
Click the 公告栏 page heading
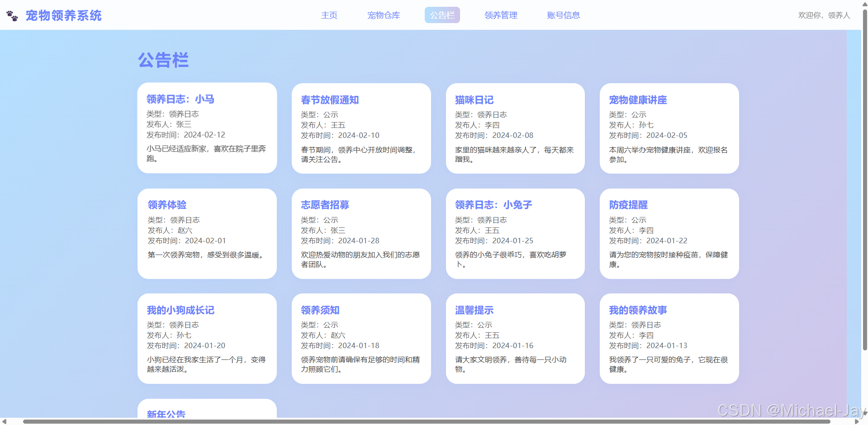(x=163, y=60)
